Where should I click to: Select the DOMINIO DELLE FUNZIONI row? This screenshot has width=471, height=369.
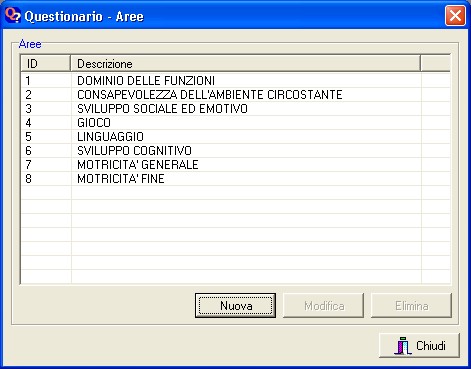point(235,81)
